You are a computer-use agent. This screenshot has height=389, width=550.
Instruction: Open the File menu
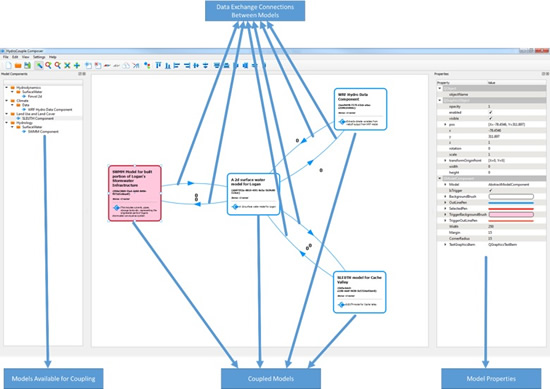point(6,57)
